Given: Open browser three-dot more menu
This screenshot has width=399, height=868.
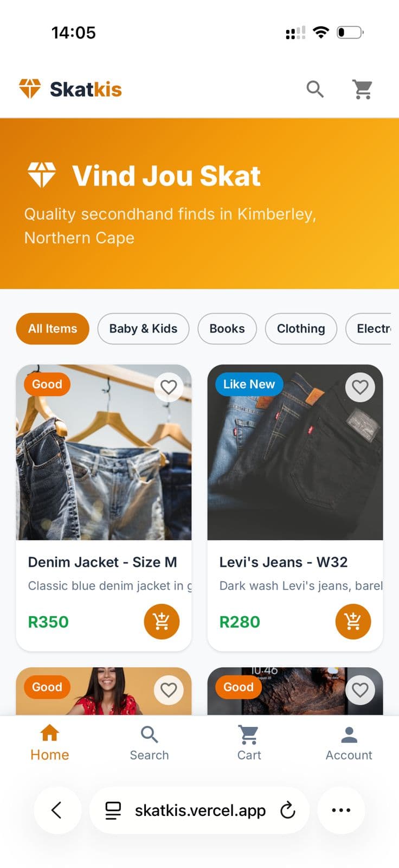Looking at the screenshot, I should click(x=341, y=810).
